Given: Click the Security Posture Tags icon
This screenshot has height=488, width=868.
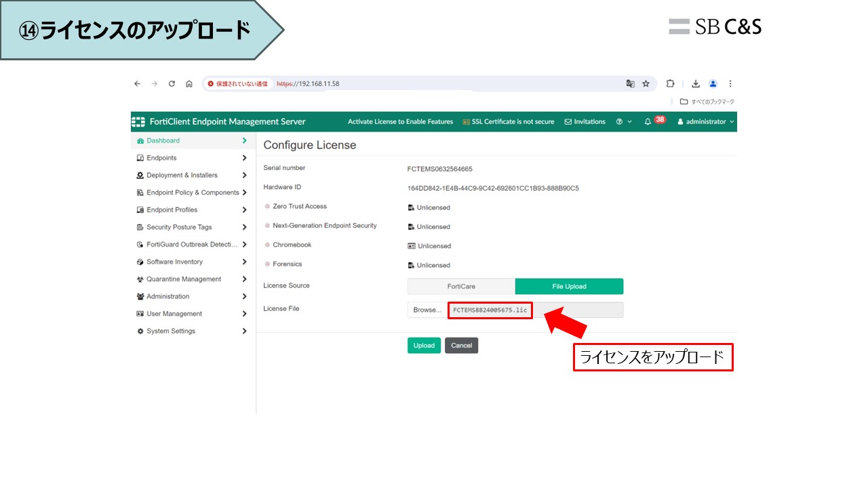Looking at the screenshot, I should click(x=140, y=227).
